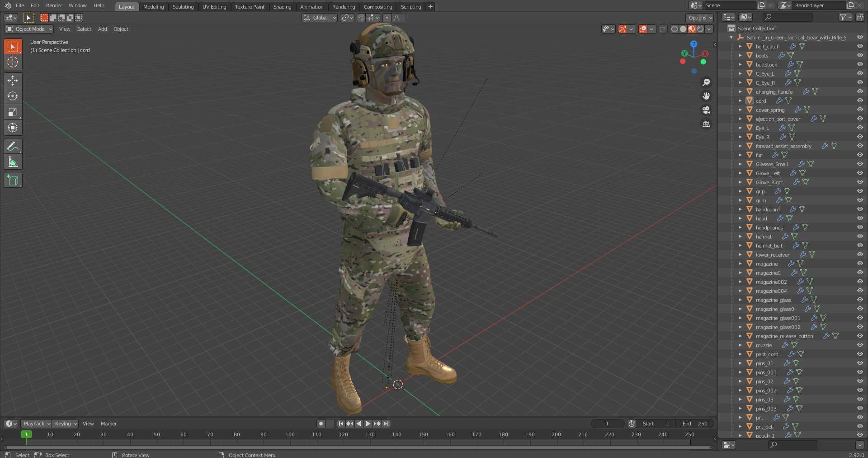868x458 pixels.
Task: Jump to timeline start frame
Action: (x=341, y=424)
